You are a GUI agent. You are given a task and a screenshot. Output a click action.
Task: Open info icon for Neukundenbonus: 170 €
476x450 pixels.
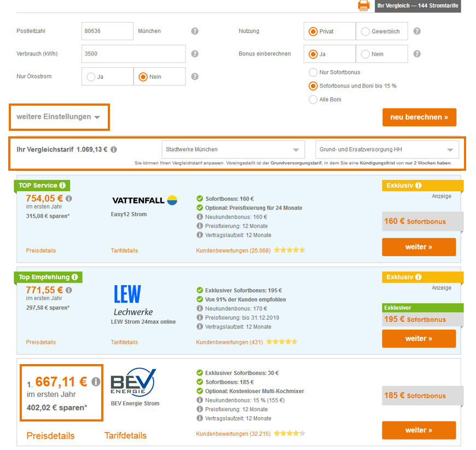pos(200,309)
